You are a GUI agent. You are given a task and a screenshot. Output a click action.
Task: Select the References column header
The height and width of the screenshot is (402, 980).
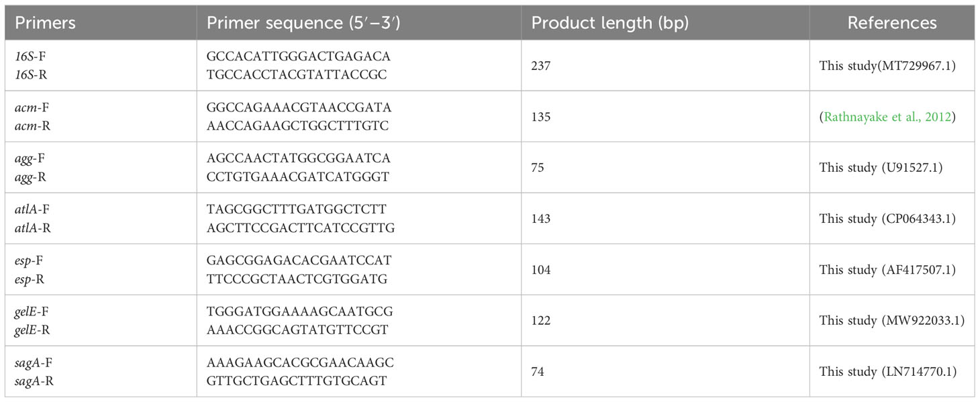[x=892, y=23]
